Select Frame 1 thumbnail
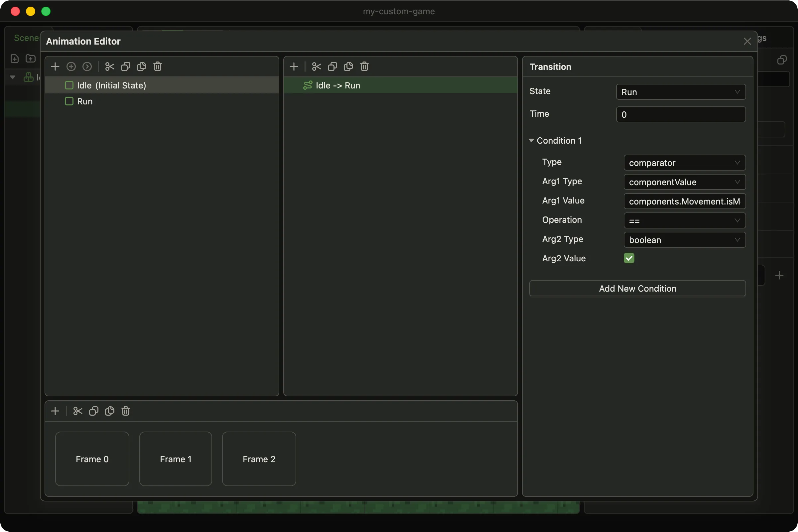The image size is (798, 532). (x=176, y=459)
